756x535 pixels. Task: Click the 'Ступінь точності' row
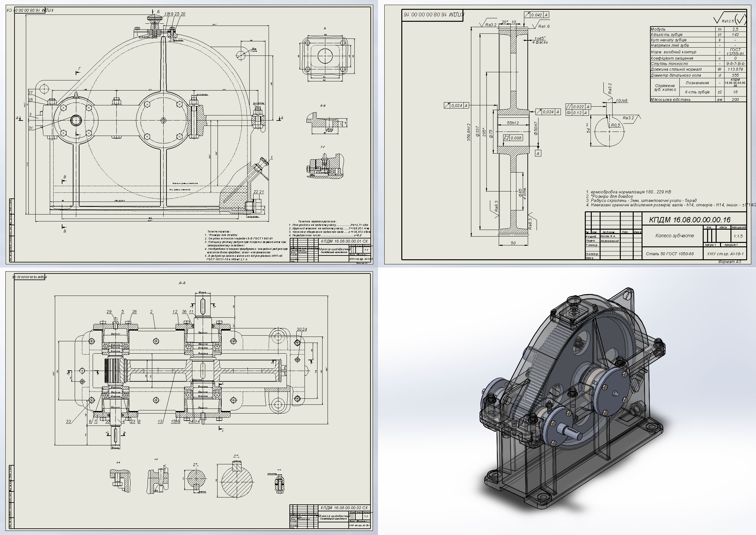tap(698, 64)
